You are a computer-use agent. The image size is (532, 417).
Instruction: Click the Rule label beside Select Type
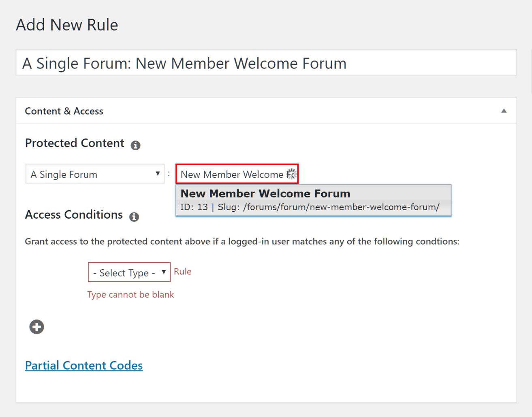click(x=182, y=271)
